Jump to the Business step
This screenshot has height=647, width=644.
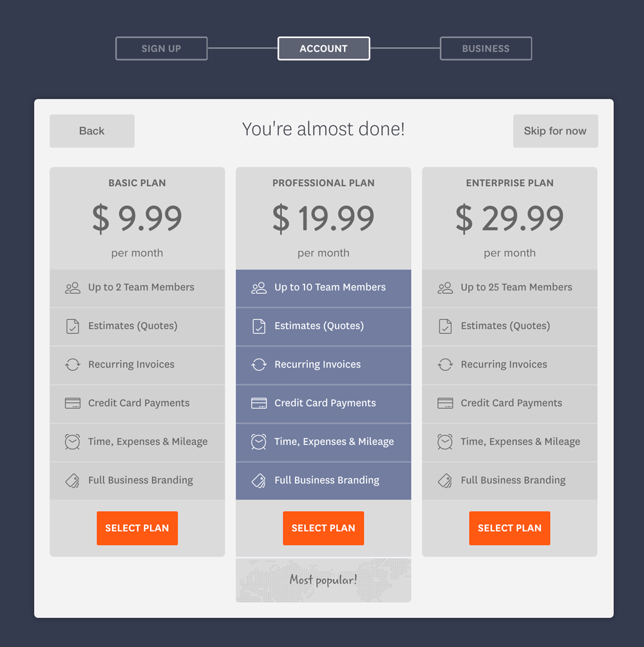[x=486, y=49]
